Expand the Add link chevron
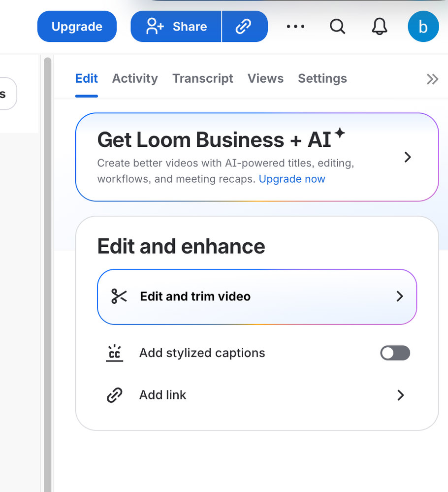 click(x=400, y=395)
